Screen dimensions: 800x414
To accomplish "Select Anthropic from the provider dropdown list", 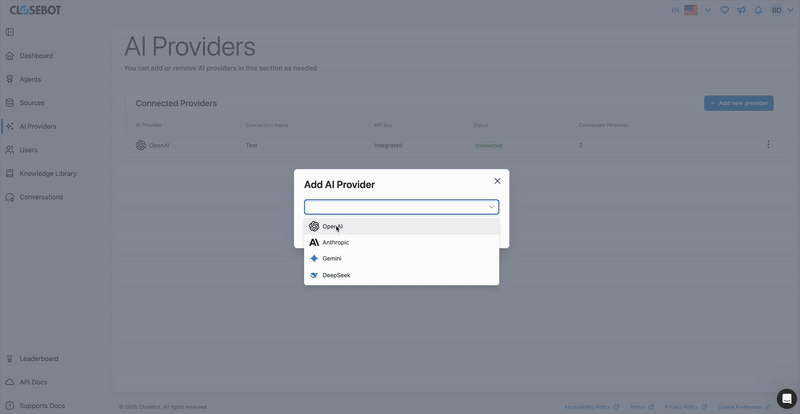I will click(402, 242).
